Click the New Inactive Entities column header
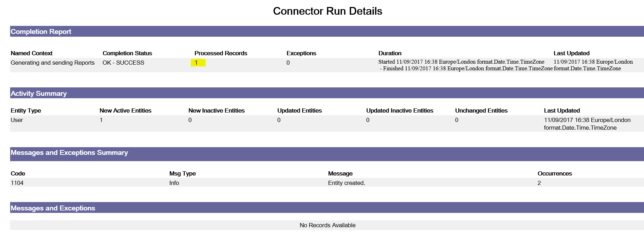The image size is (644, 244). coord(216,110)
